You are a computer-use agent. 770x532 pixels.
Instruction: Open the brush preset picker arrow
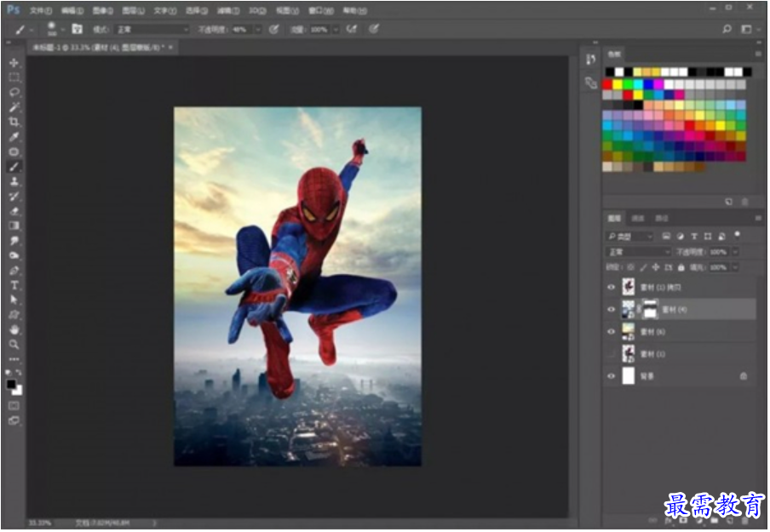[x=62, y=30]
